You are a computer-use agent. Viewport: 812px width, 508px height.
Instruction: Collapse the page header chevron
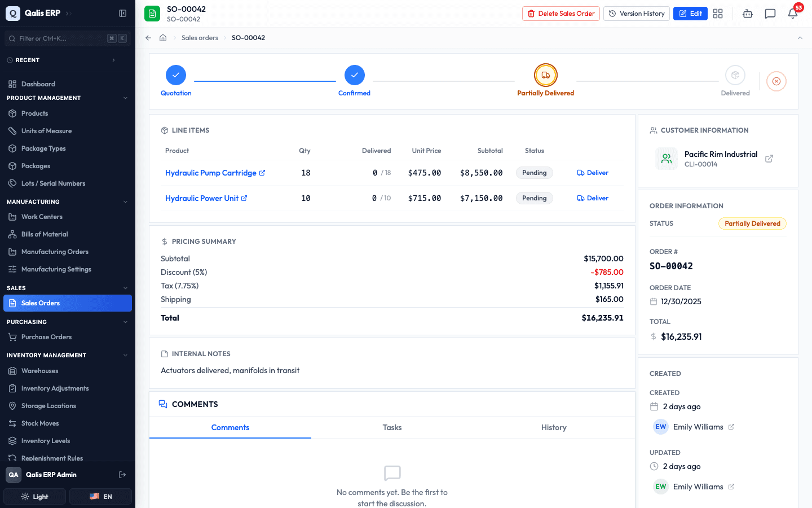point(800,38)
